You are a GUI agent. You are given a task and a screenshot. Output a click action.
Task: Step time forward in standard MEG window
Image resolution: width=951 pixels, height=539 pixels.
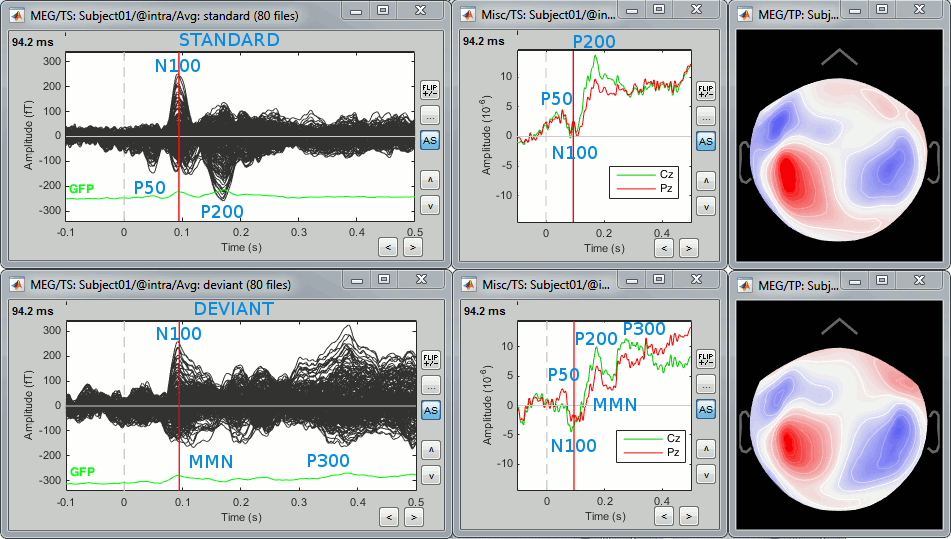pos(411,246)
